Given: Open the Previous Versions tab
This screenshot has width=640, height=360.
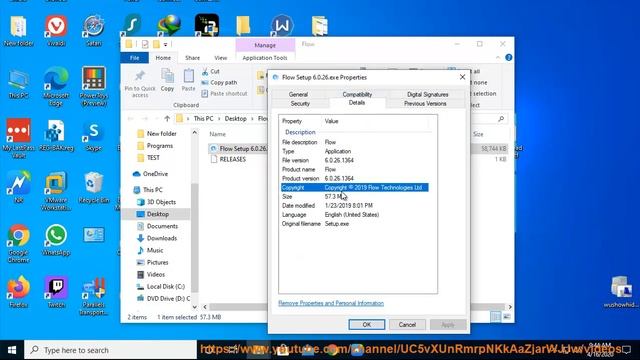Looking at the screenshot, I should click(425, 104).
